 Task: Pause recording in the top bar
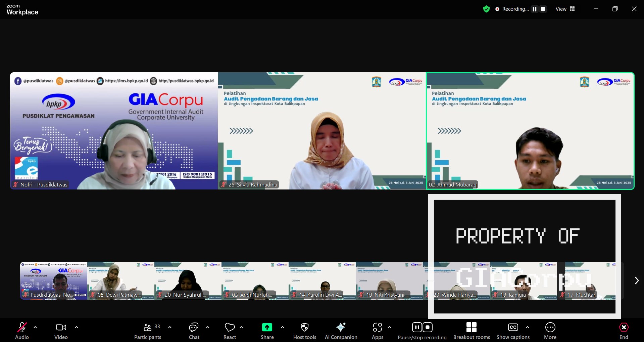point(535,9)
